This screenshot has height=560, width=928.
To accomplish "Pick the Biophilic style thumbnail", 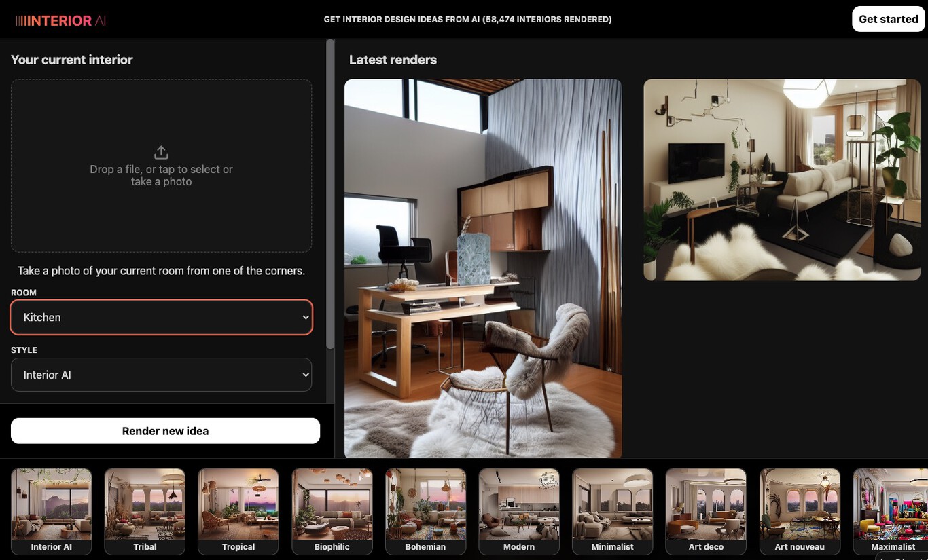I will tap(332, 510).
